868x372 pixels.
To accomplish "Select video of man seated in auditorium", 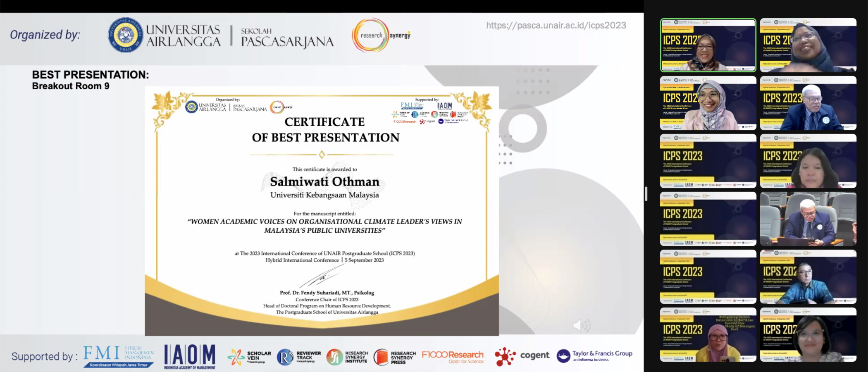I will point(808,219).
